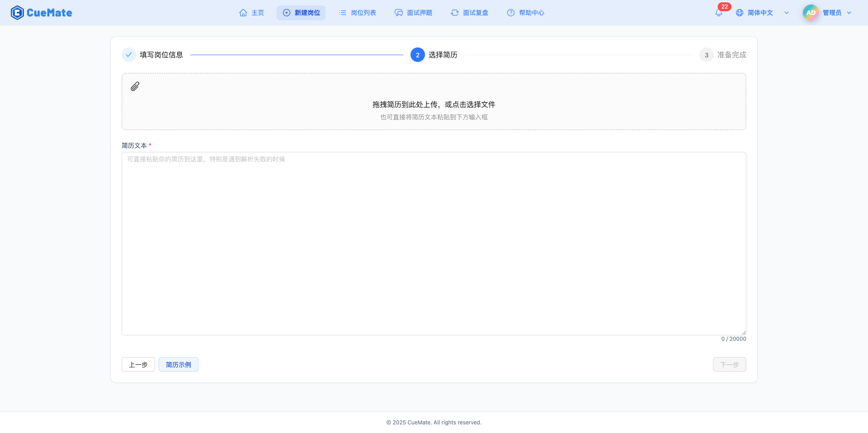Click step 2 选择简历 circle indicator
The image size is (868, 433).
tap(417, 55)
